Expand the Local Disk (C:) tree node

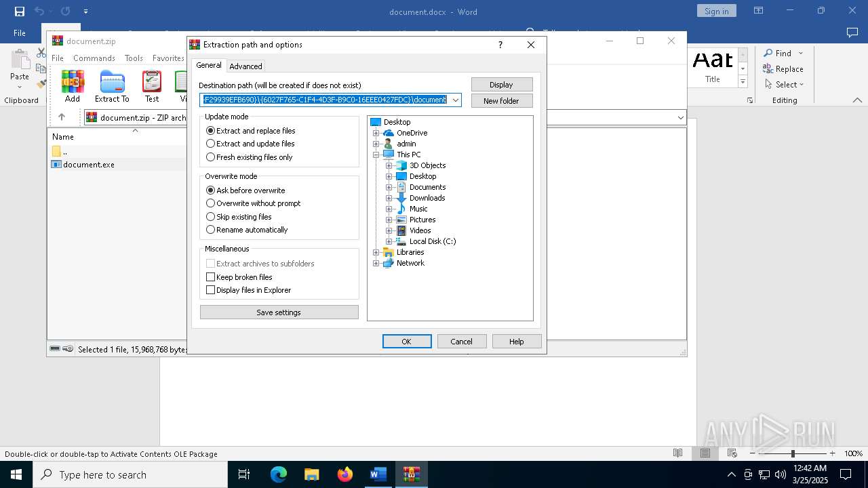[389, 241]
